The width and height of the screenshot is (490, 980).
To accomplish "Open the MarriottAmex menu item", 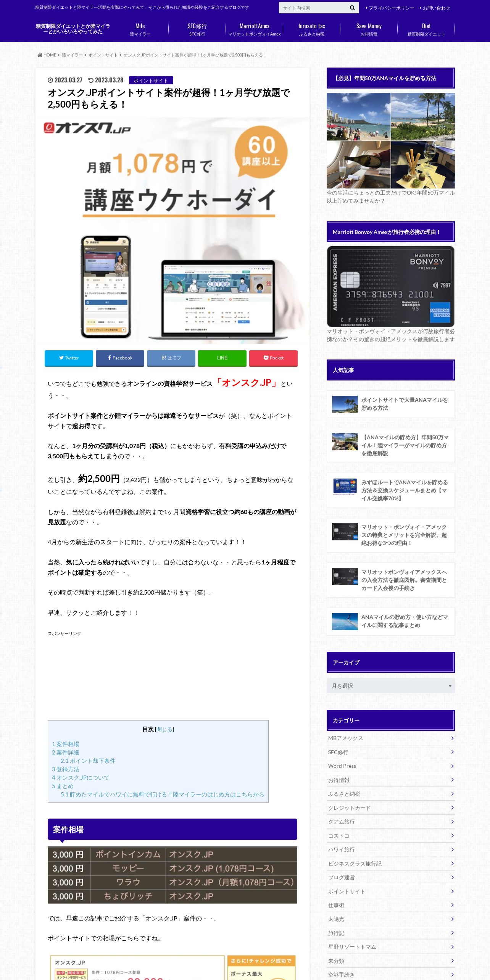I will point(255,29).
